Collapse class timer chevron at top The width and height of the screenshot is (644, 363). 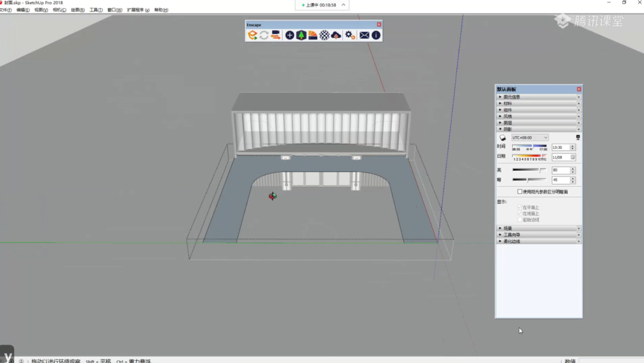pos(343,5)
